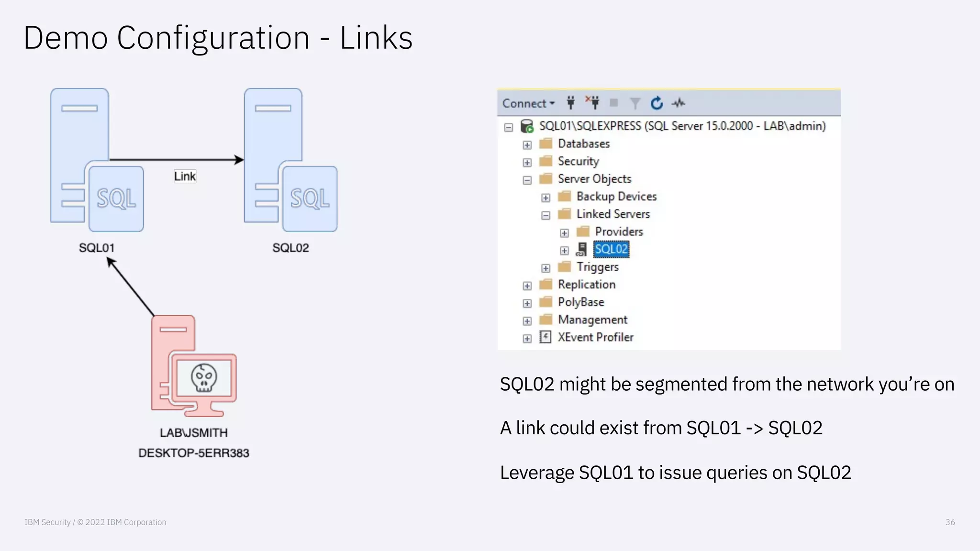Click the 'LAB\JSMITH' caption text
This screenshot has height=551, width=980.
pos(194,433)
